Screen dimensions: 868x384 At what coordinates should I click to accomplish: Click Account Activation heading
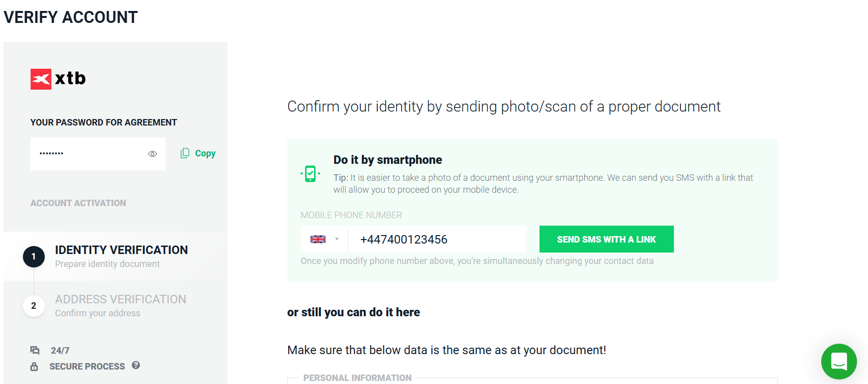coord(78,203)
